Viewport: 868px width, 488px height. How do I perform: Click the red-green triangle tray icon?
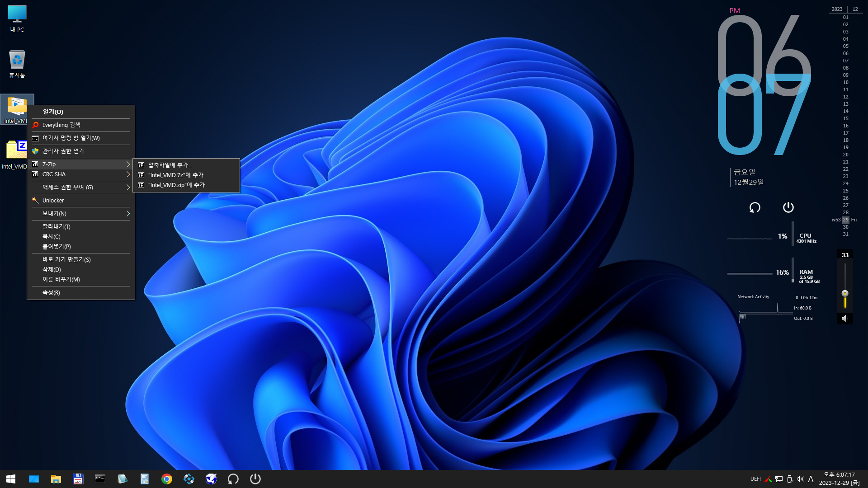768,479
